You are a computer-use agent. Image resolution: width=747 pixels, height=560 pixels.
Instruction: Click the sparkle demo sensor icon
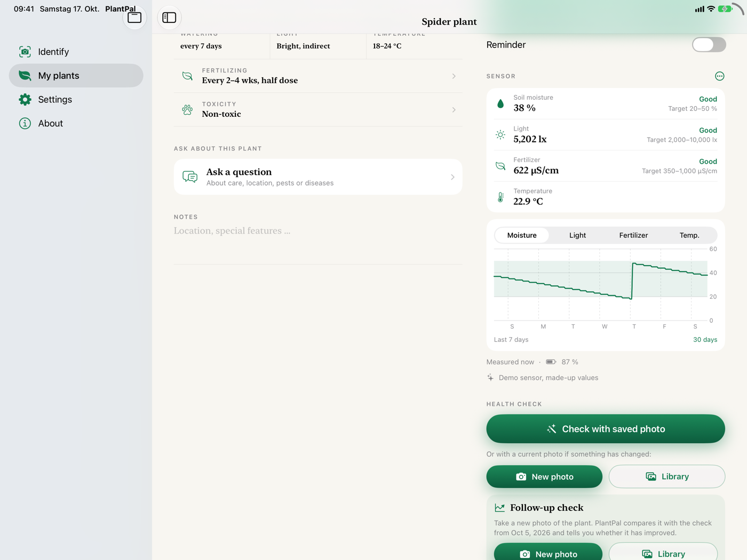tap(490, 378)
